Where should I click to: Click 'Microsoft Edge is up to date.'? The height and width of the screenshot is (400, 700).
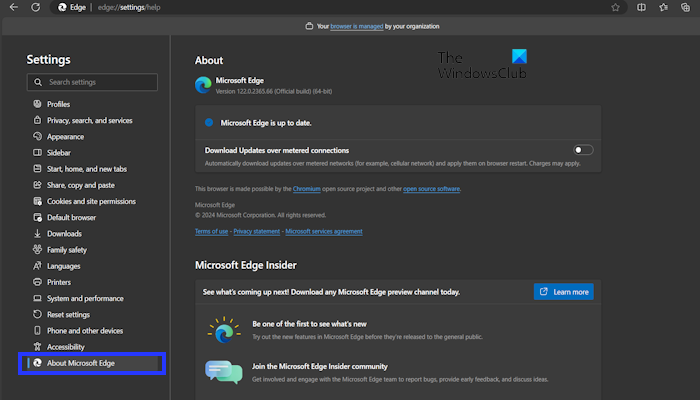tap(266, 123)
